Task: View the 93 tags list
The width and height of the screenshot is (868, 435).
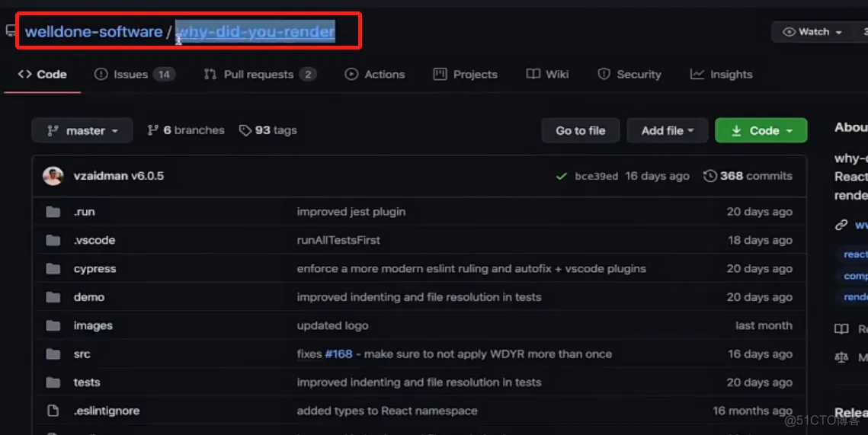Action: click(268, 130)
